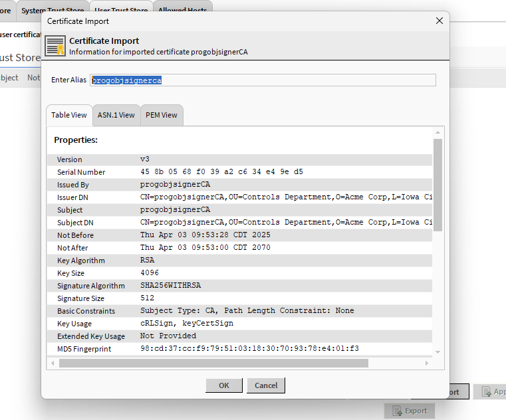Open the System Trust Store tab

53,11
